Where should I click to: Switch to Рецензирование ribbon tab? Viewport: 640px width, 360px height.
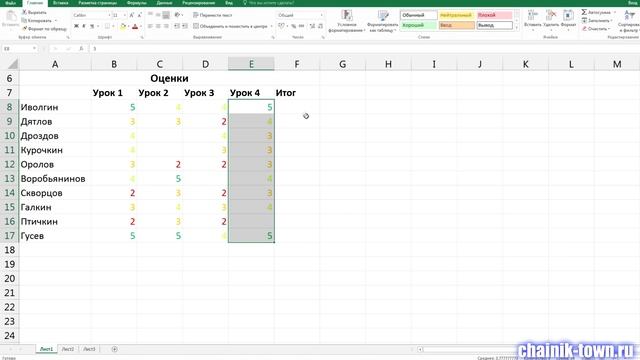pos(199,3)
